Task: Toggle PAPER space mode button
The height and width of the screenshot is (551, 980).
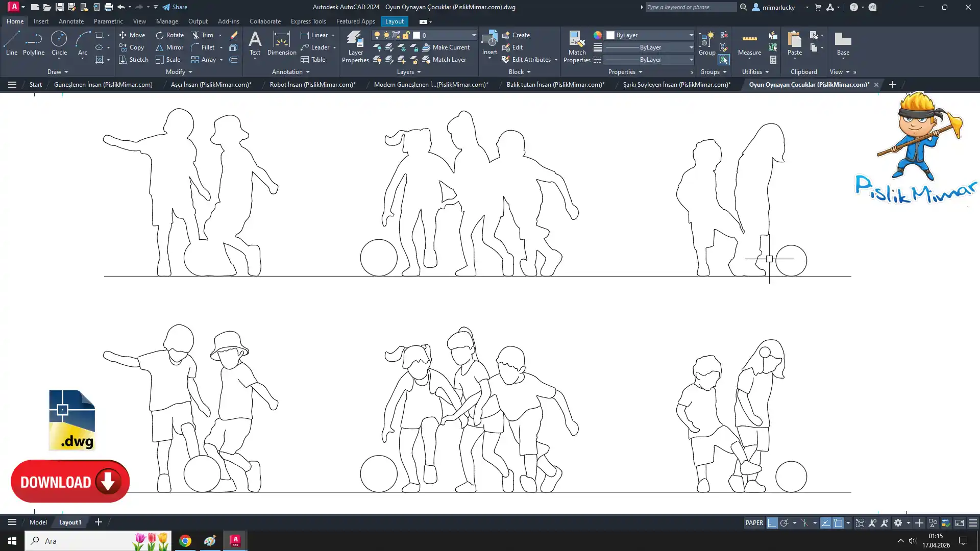Action: pos(754,523)
